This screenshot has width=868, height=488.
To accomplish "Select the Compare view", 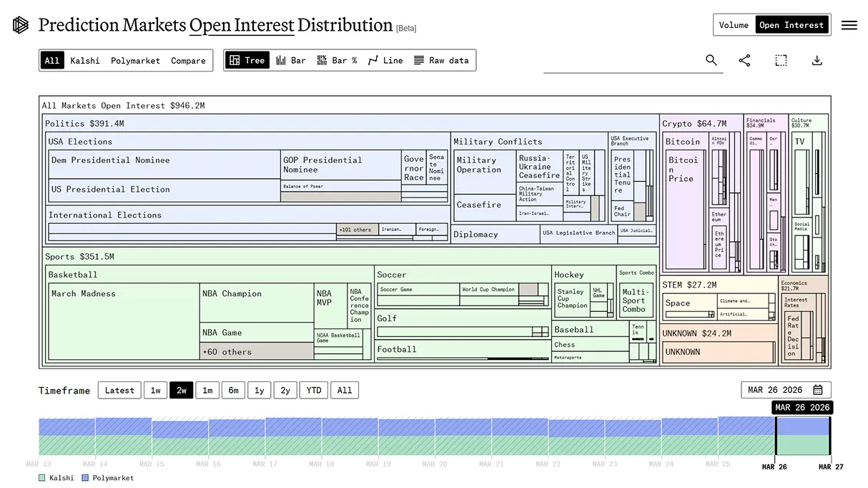I will coord(188,61).
